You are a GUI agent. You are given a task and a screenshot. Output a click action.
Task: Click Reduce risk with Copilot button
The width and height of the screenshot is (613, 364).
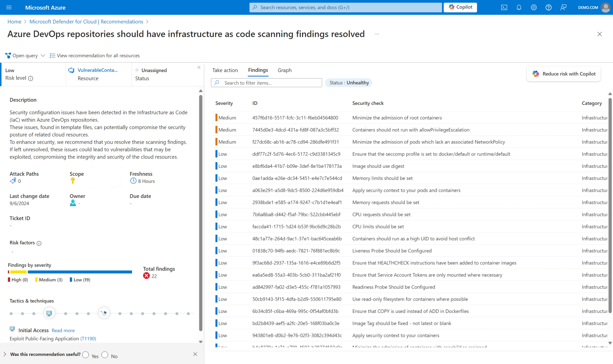[564, 74]
